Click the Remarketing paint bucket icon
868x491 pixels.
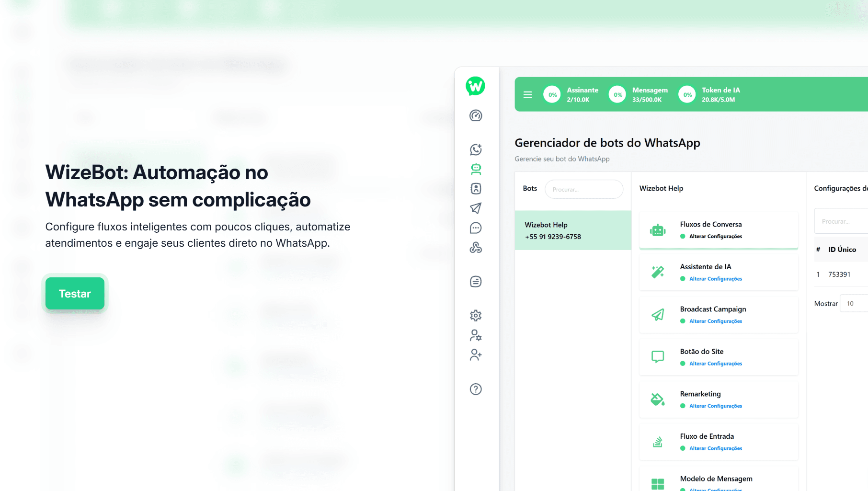tap(658, 400)
